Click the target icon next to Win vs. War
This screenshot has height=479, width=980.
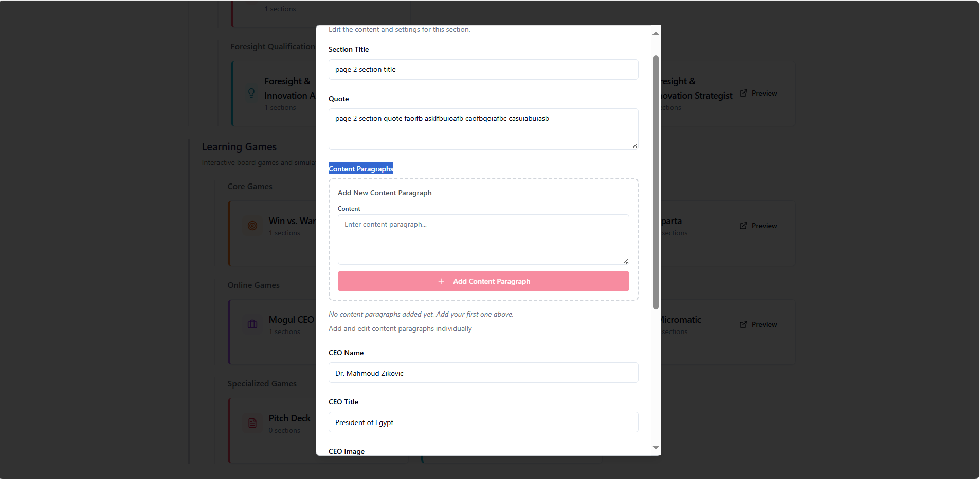(x=252, y=226)
